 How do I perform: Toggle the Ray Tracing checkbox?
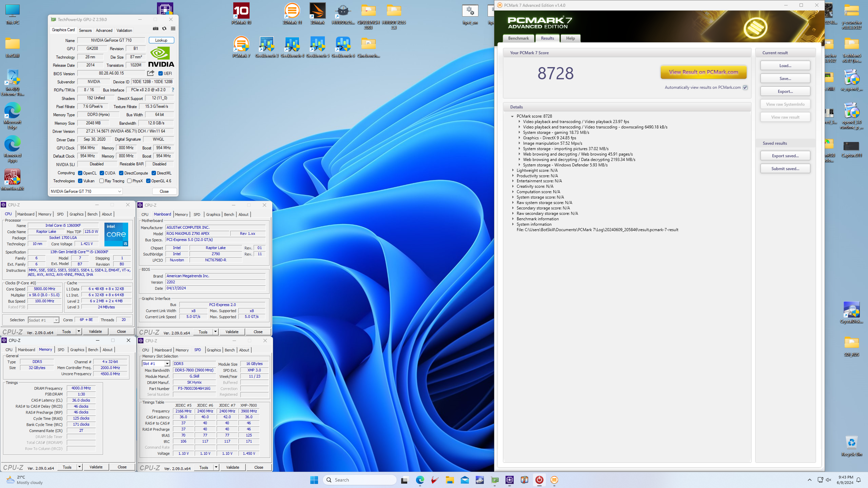pyautogui.click(x=101, y=181)
